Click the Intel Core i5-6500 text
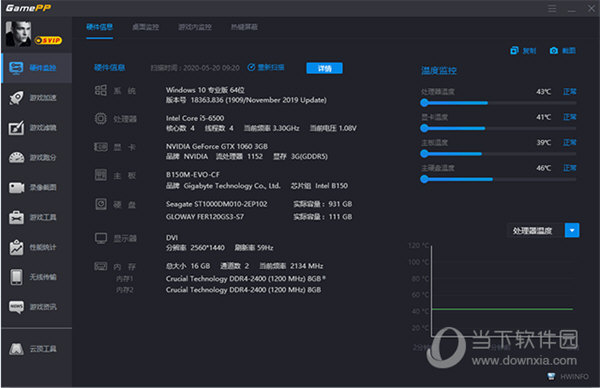This screenshot has width=600, height=388. click(195, 118)
